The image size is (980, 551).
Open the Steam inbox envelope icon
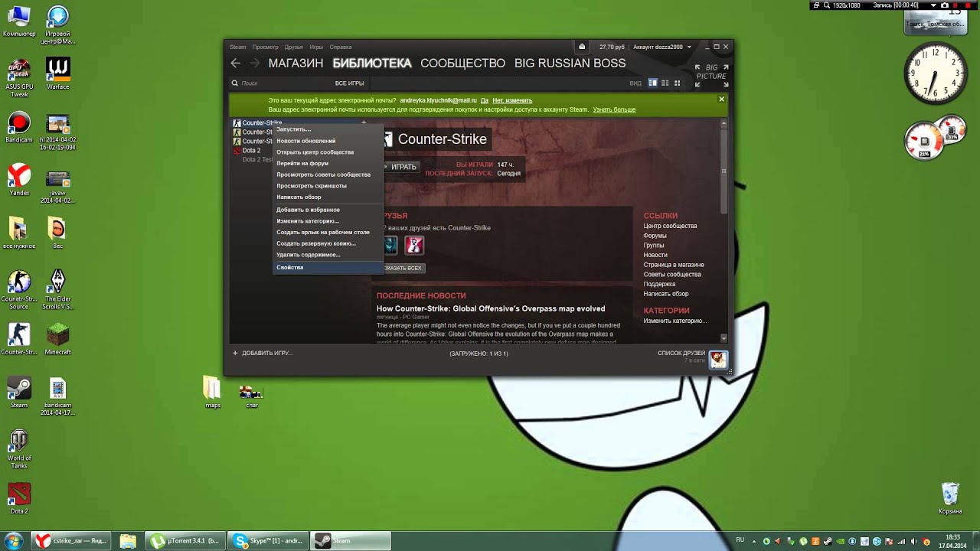click(582, 47)
